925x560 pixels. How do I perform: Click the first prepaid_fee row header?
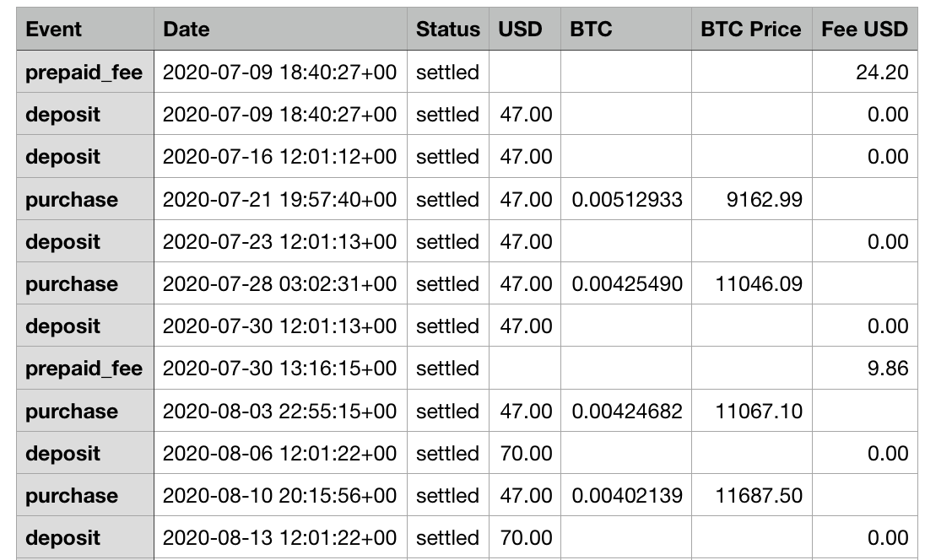pos(85,72)
